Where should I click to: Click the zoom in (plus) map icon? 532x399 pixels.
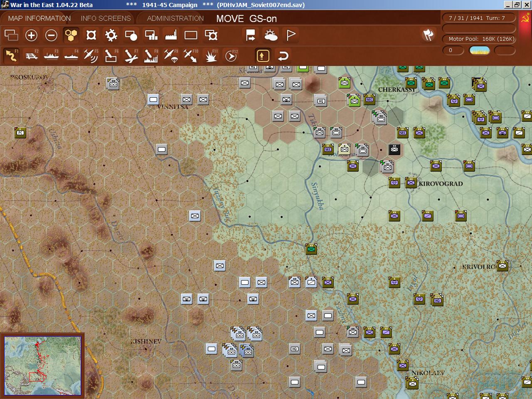click(x=31, y=35)
